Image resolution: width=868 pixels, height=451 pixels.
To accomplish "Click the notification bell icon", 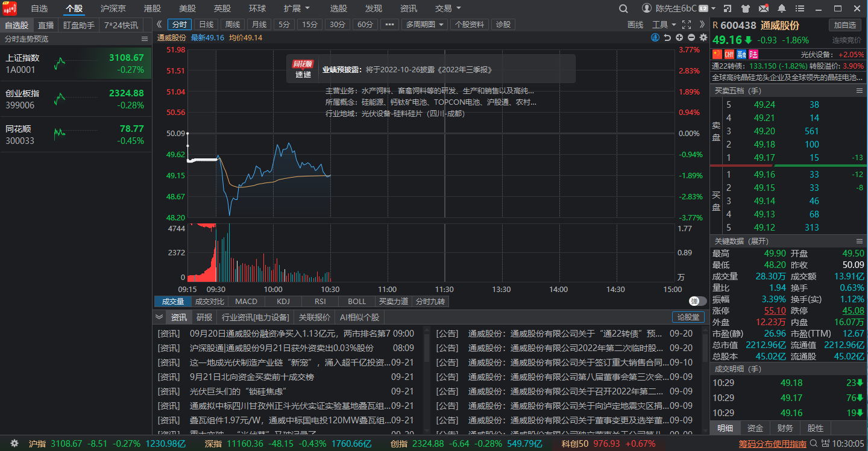I will point(782,8).
